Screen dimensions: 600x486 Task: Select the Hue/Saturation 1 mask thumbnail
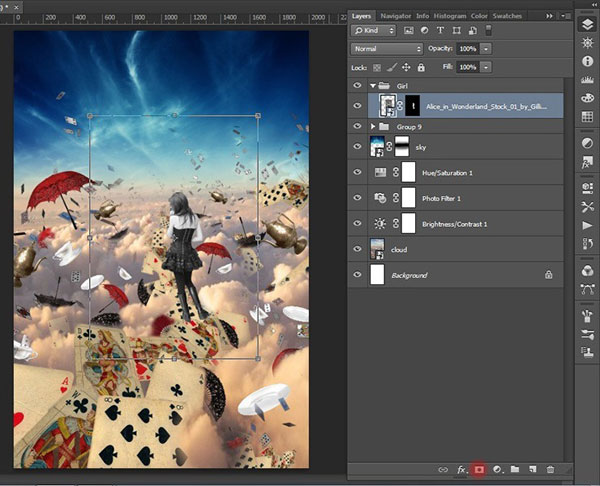tap(408, 172)
